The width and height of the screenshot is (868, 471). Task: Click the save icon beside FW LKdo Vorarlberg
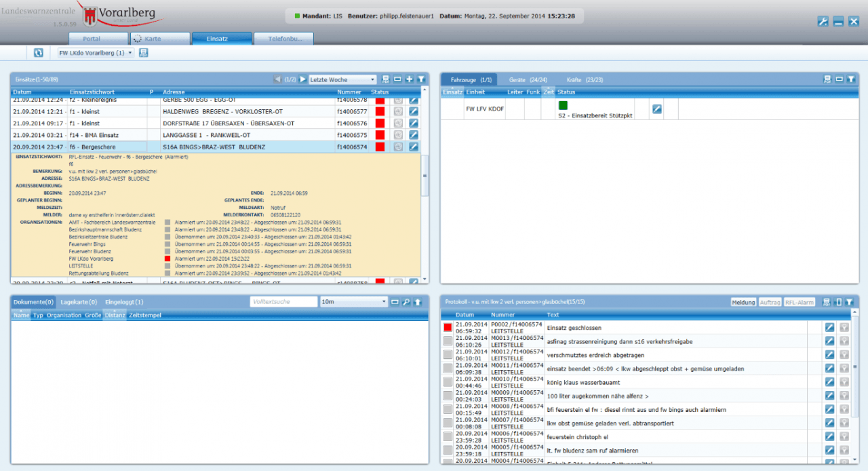(x=144, y=53)
